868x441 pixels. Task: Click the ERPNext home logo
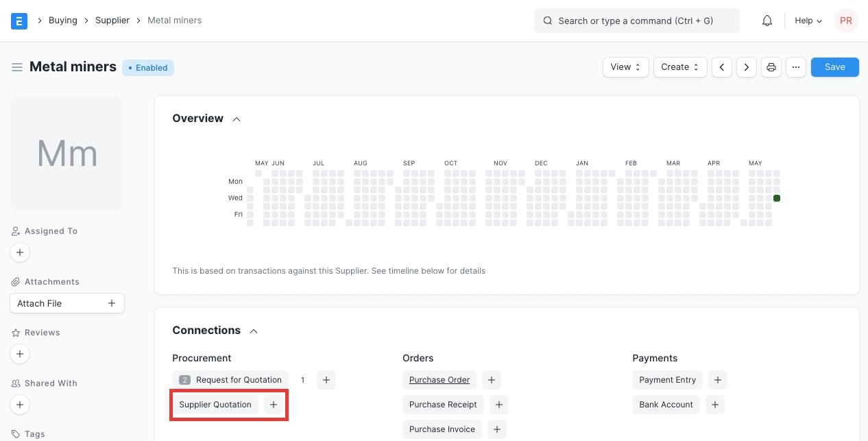[x=19, y=21]
